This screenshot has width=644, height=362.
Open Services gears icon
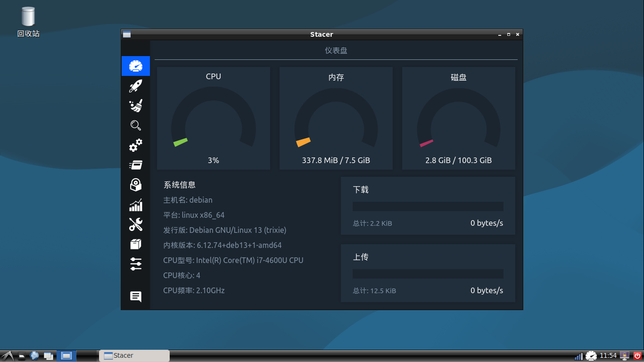pyautogui.click(x=136, y=145)
